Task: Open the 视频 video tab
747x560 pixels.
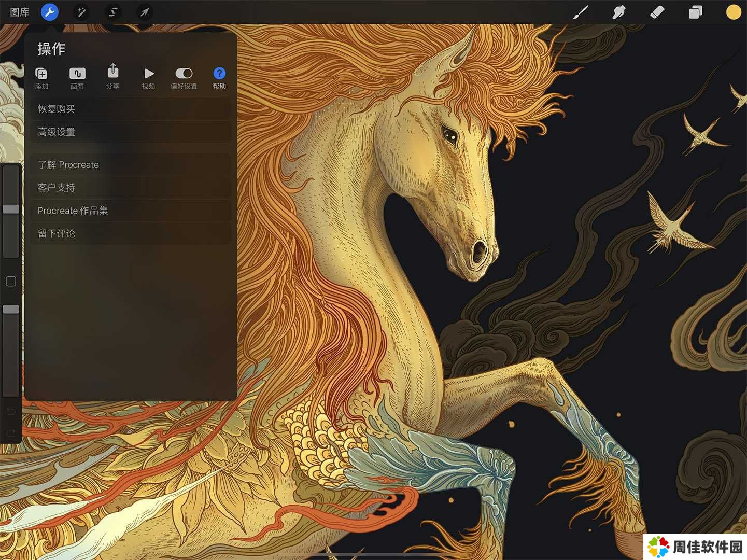Action: click(x=148, y=78)
